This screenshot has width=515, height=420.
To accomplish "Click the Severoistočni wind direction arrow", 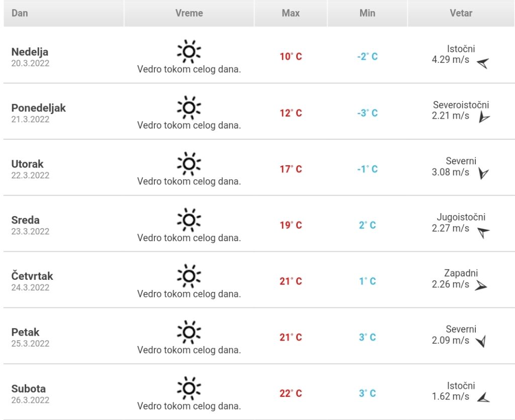I will 484,117.
